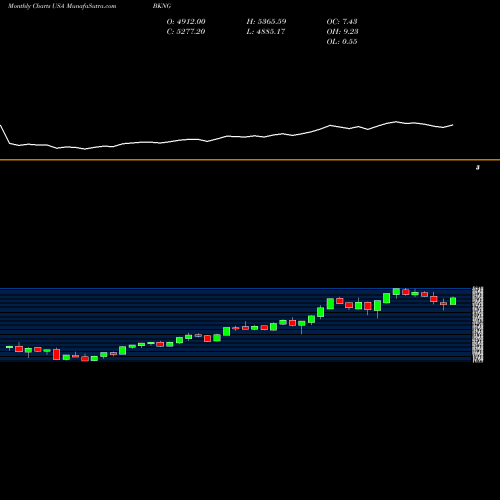Image resolution: width=500 pixels, height=500 pixels.
Task: Select the high price value H: 5365.59
Action: (266, 21)
